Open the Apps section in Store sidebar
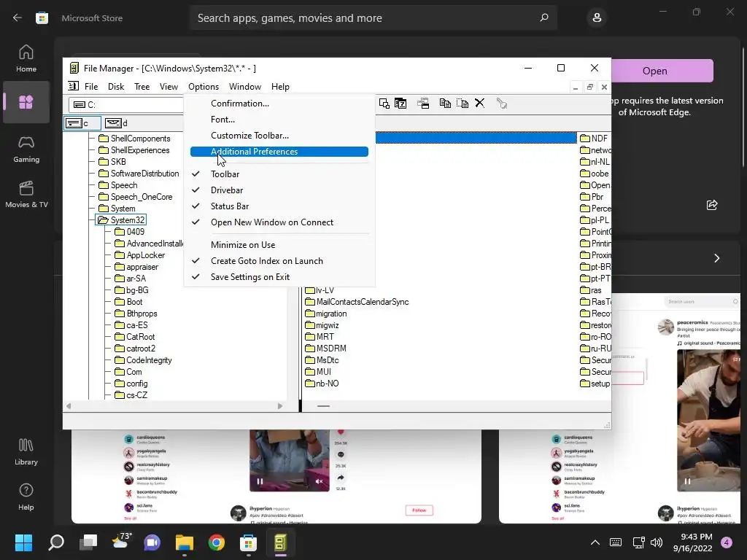 pyautogui.click(x=26, y=102)
